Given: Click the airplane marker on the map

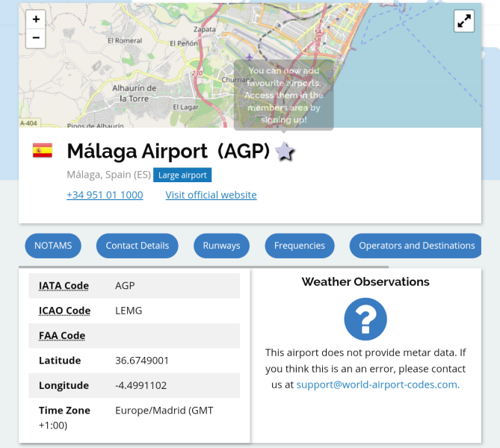Looking at the screenshot, I should point(249,57).
